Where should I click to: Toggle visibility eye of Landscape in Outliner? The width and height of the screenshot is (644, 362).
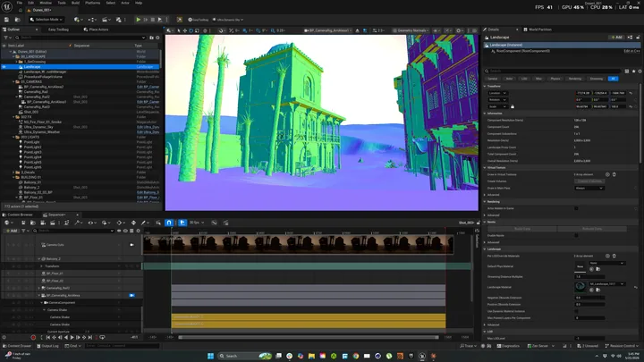click(4, 66)
